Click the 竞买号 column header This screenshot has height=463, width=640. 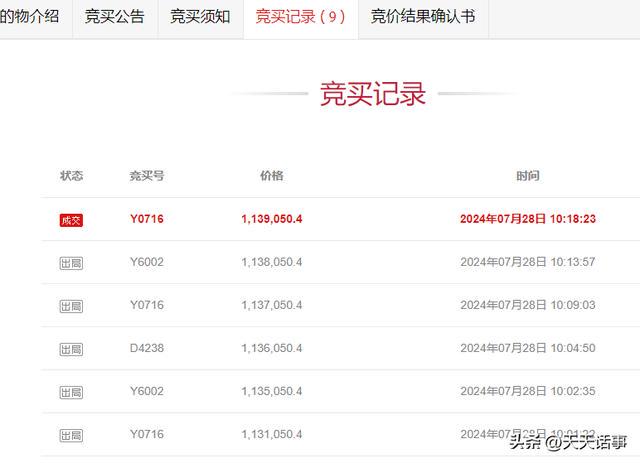146,176
